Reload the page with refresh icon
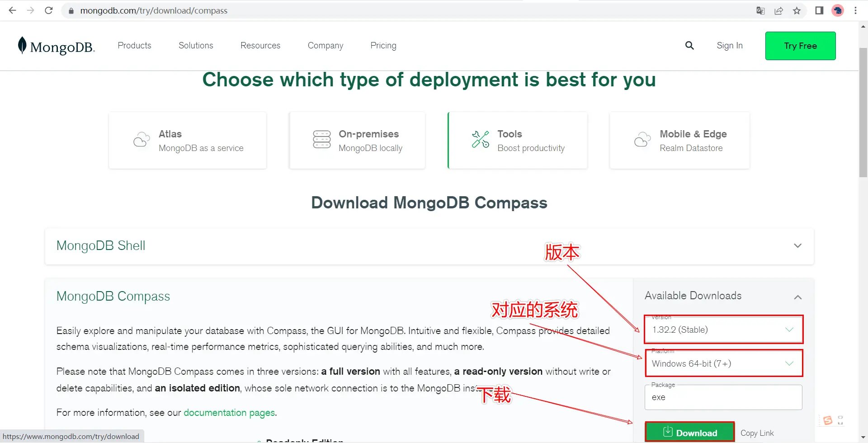This screenshot has height=443, width=868. point(49,10)
